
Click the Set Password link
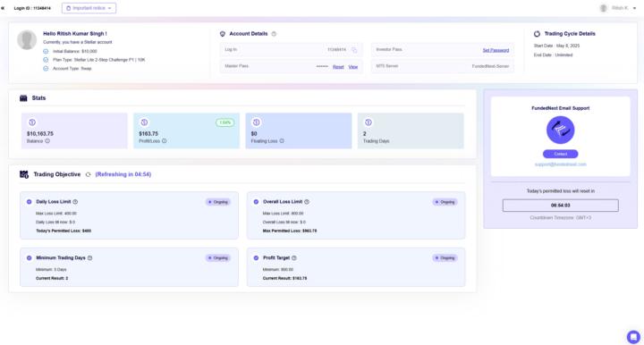[496, 50]
